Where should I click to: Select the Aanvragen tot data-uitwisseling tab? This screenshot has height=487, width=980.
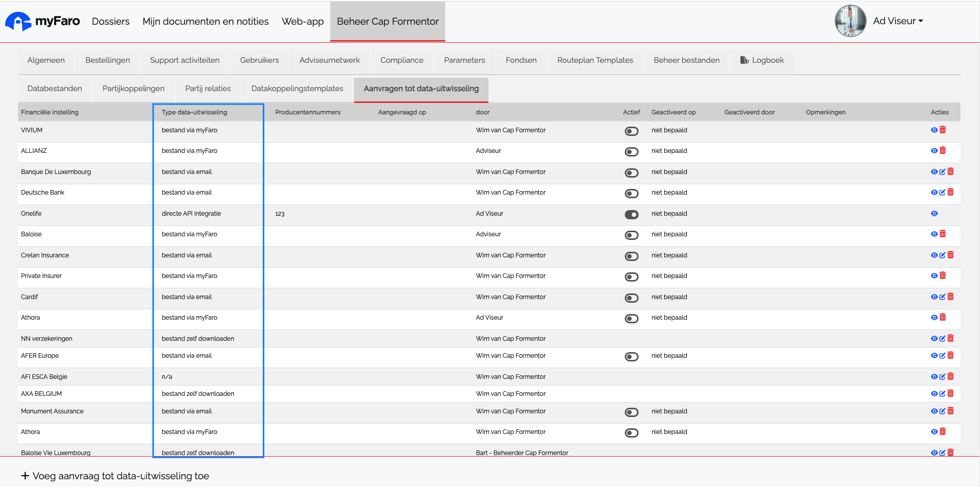click(x=421, y=89)
